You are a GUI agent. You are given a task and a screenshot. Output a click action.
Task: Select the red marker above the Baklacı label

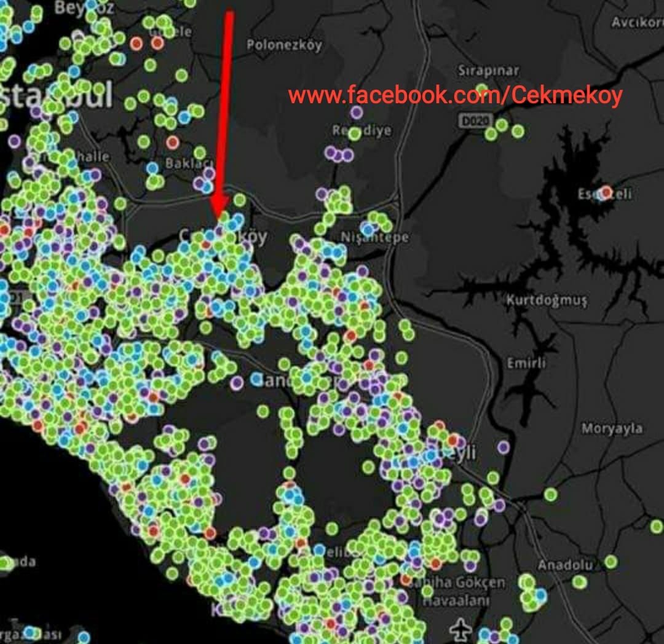[x=172, y=142]
